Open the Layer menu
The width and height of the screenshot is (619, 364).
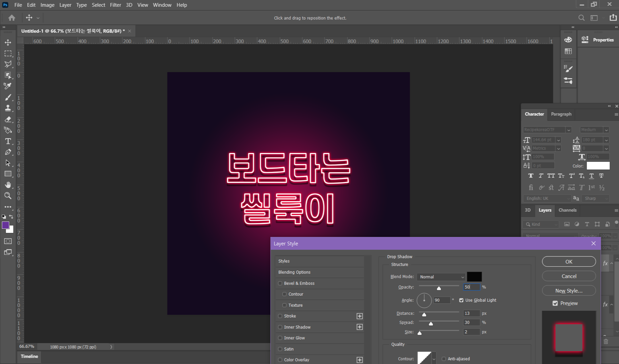click(x=65, y=5)
